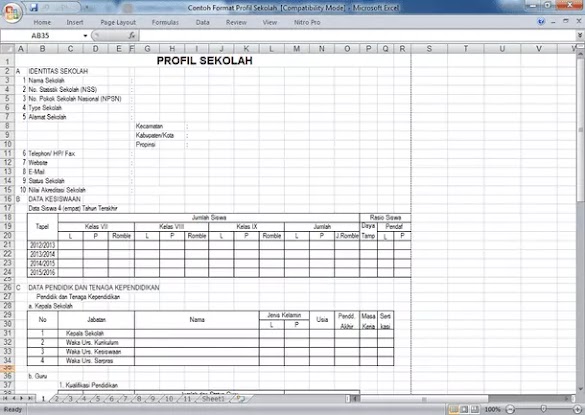The height and width of the screenshot is (415, 585).
Task: Click the Zoom Out minus button
Action: [x=510, y=409]
